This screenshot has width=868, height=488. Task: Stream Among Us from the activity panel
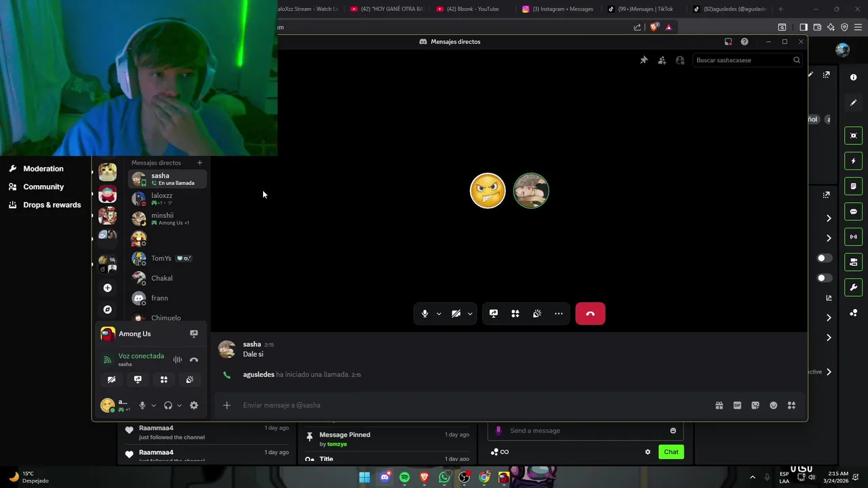coord(194,333)
